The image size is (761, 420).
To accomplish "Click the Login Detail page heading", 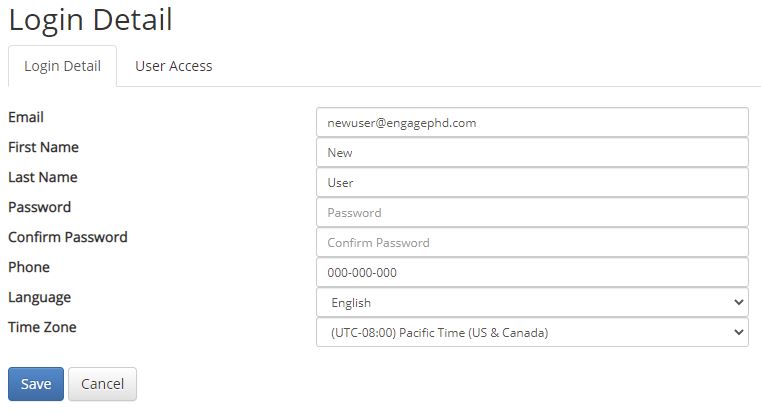I will pyautogui.click(x=91, y=20).
